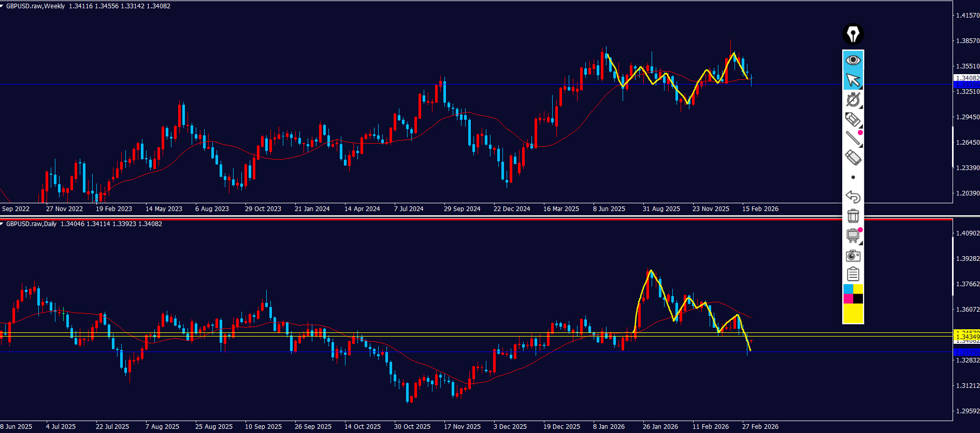The height and width of the screenshot is (433, 980).
Task: Clear drawings with the trash can icon
Action: (853, 216)
